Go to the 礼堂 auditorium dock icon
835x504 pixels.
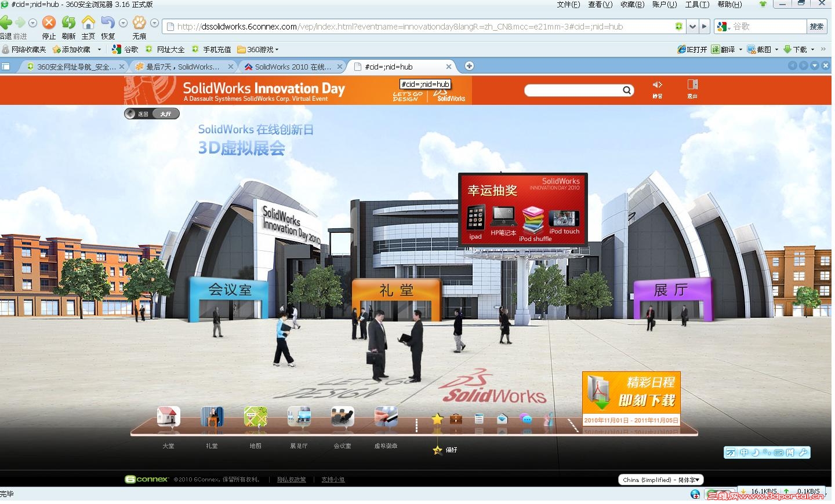tap(212, 417)
